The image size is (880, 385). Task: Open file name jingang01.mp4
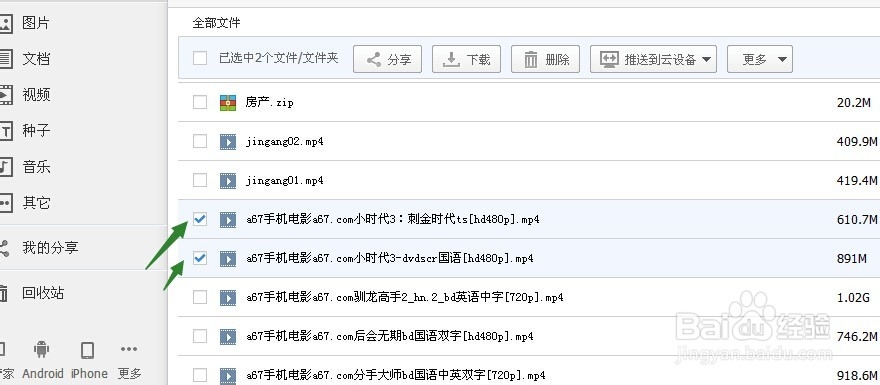(285, 180)
